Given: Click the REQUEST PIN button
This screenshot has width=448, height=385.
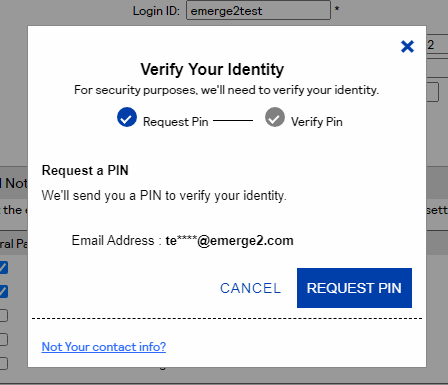Looking at the screenshot, I should point(354,288).
